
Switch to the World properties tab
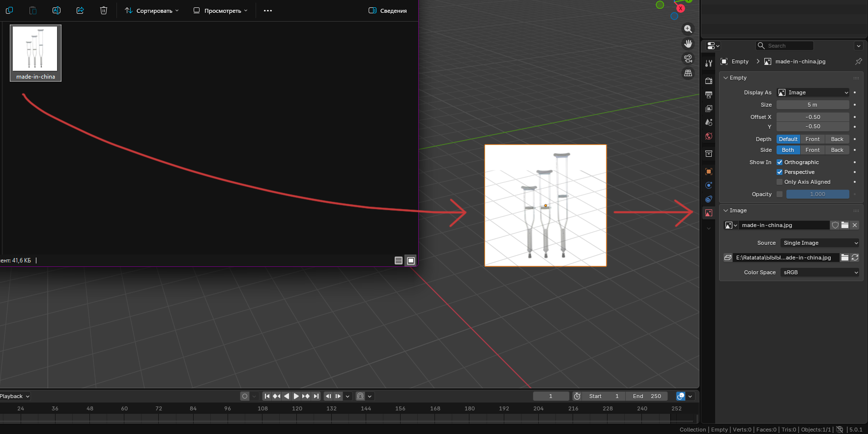[708, 136]
